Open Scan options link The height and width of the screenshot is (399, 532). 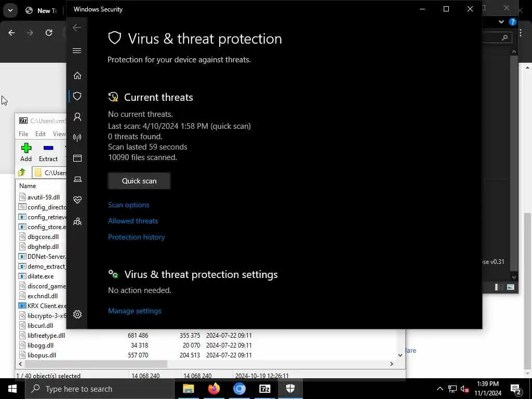pos(129,205)
